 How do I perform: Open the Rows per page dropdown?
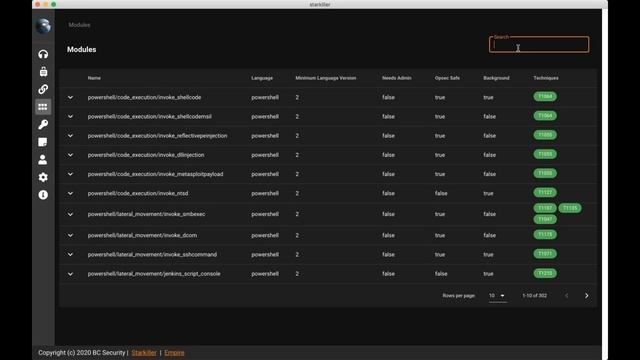tap(498, 296)
